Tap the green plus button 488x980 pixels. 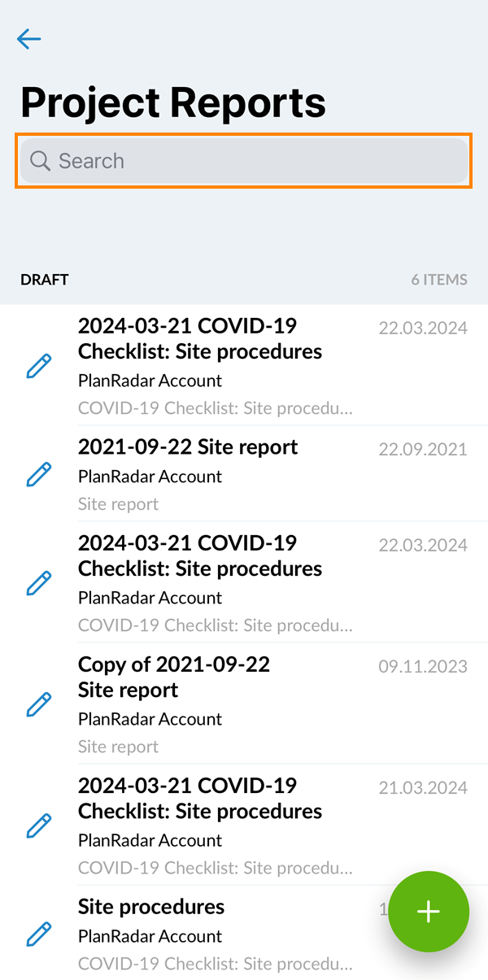(429, 912)
